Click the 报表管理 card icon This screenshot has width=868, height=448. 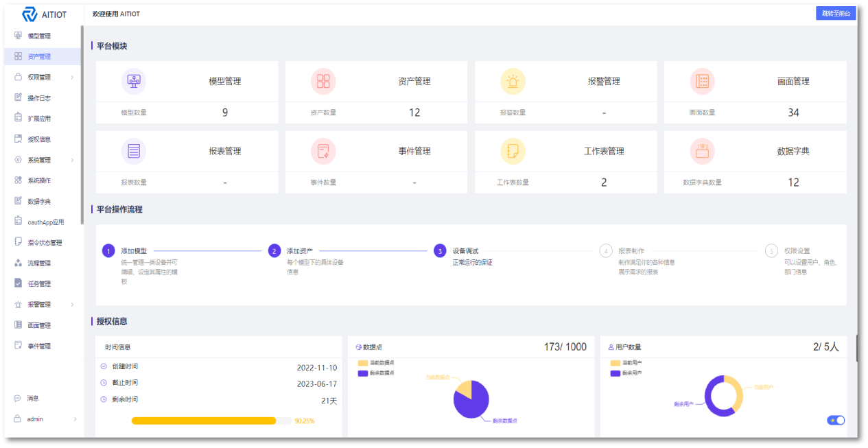[134, 151]
